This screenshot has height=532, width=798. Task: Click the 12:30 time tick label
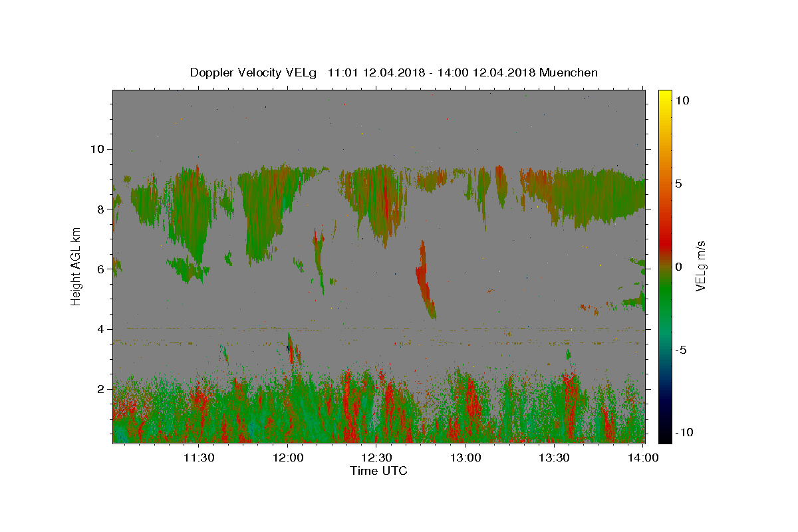click(x=376, y=458)
